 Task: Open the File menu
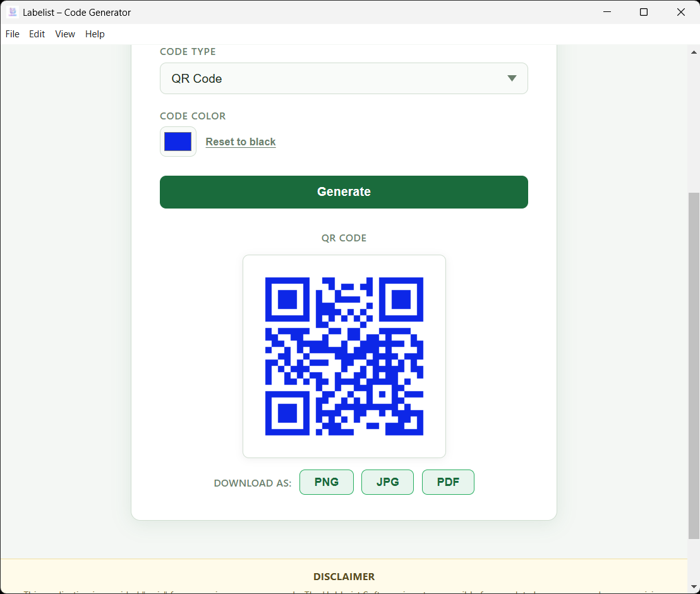12,34
